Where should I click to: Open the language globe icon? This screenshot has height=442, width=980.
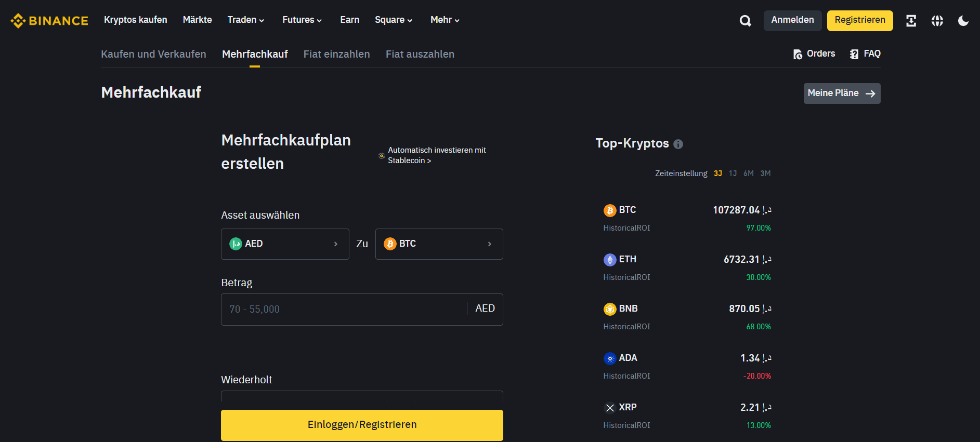click(x=937, y=21)
